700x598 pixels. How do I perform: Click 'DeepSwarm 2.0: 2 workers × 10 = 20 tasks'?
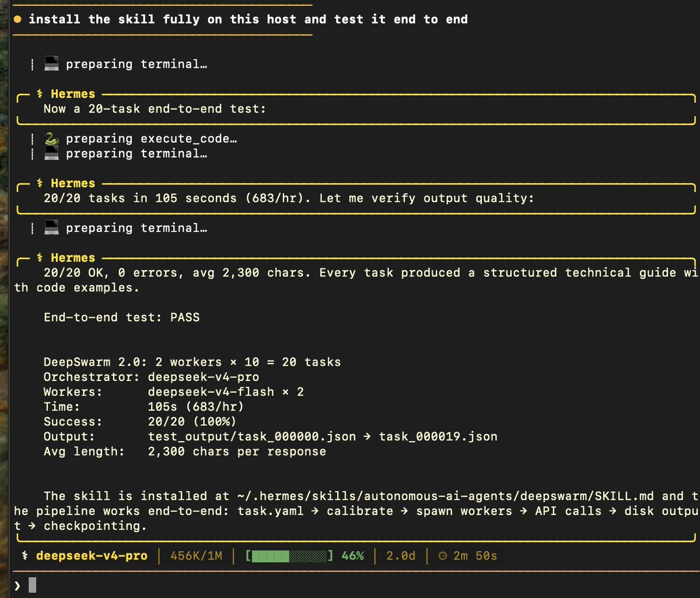[x=192, y=362]
